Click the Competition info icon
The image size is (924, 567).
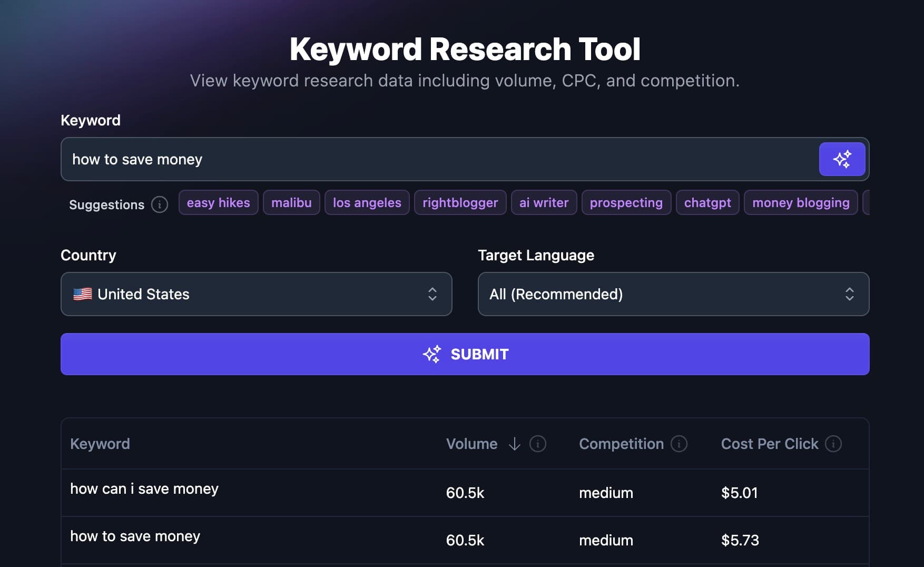click(679, 444)
